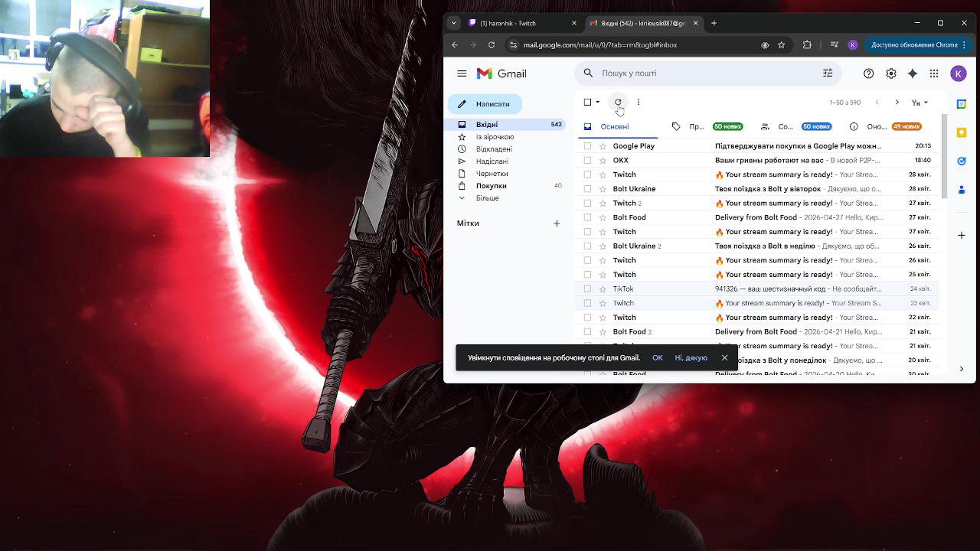The height and width of the screenshot is (551, 980).
Task: Switch to Основні inbox tab
Action: coord(615,126)
